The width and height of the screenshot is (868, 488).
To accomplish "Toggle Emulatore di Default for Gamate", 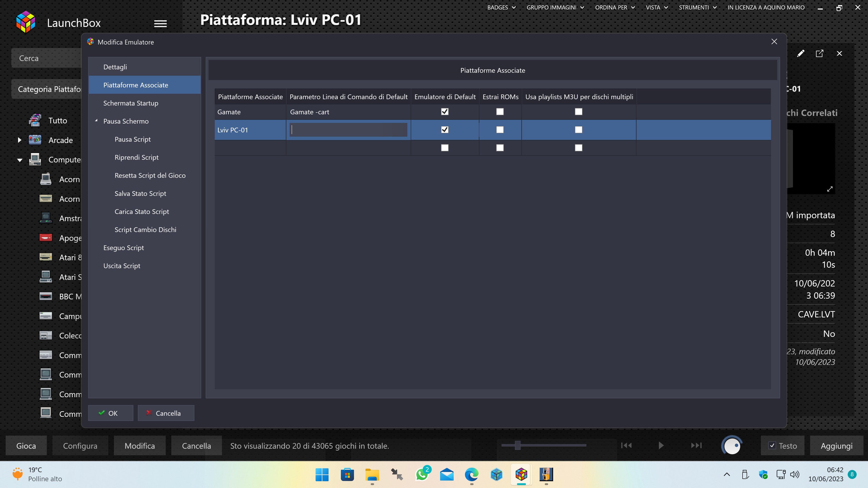I will [x=445, y=111].
